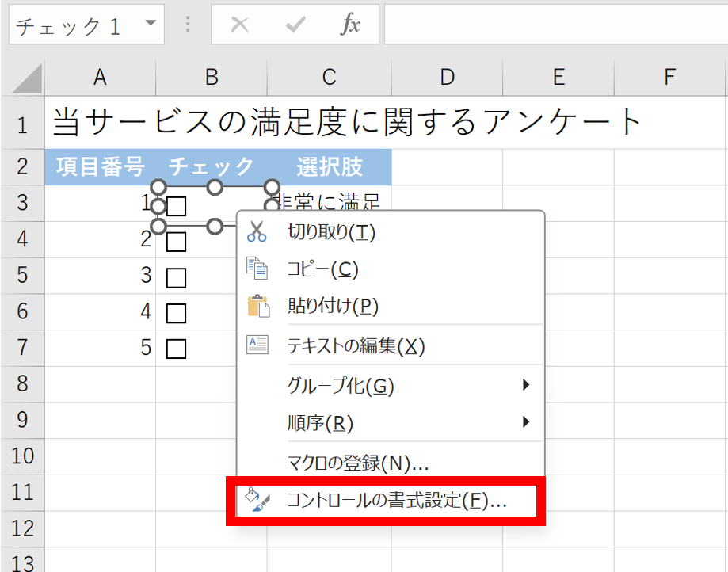Click the Format Control paint icon
This screenshot has height=572, width=728.
point(257,501)
